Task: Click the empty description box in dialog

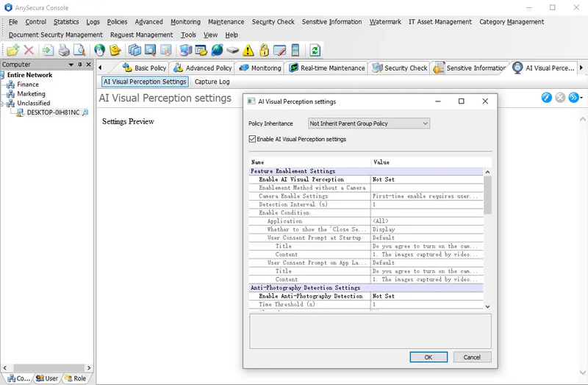Action: pyautogui.click(x=370, y=331)
